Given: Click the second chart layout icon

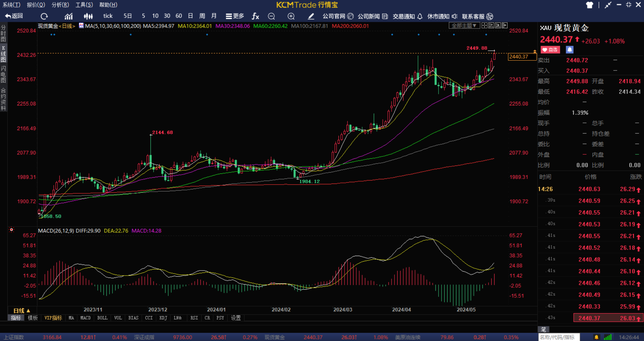Looking at the screenshot, I should click(491, 26).
